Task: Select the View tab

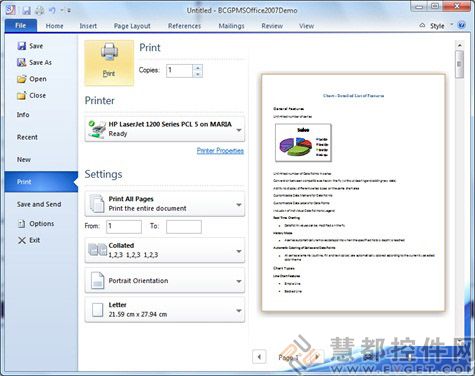Action: point(306,26)
